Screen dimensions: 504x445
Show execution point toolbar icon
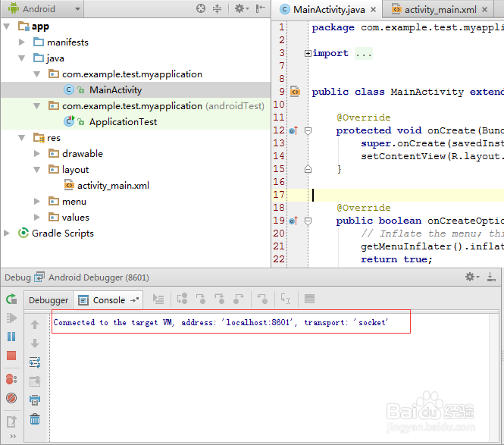coord(158,299)
